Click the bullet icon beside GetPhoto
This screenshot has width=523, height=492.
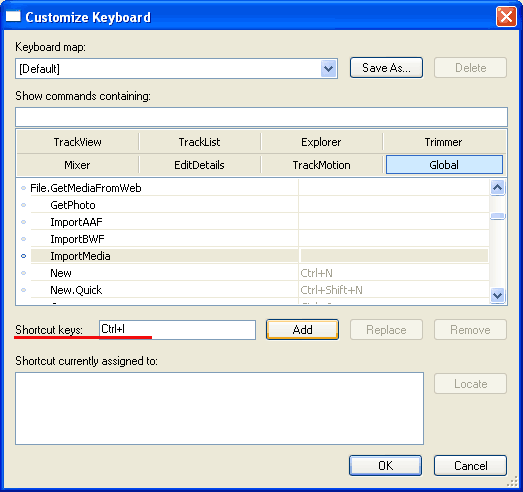pyautogui.click(x=23, y=205)
